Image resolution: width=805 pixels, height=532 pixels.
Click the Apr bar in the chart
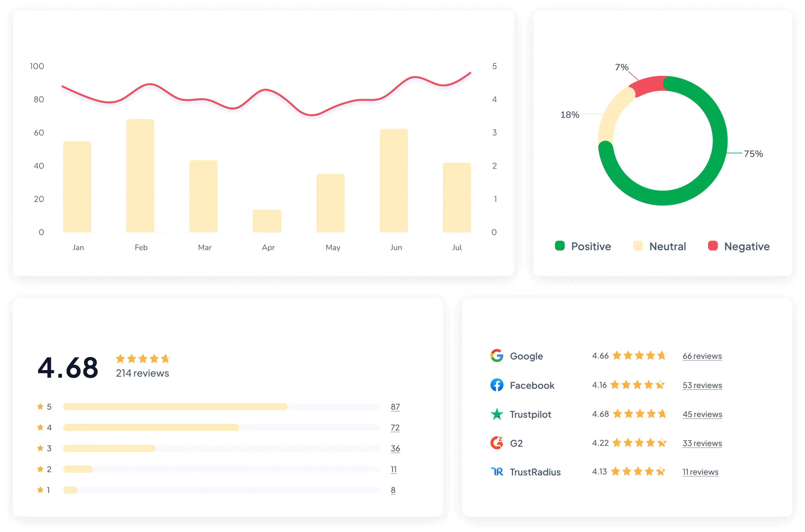267,221
